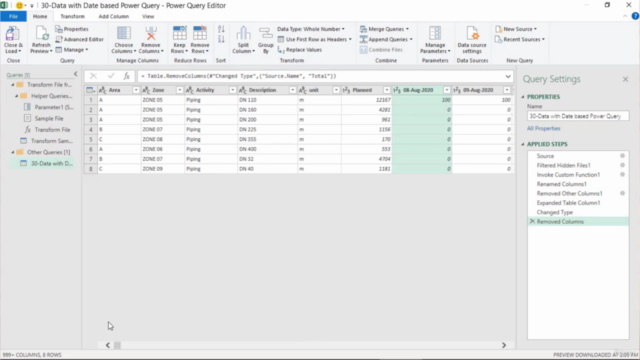Sort descending with the Z-A icon
The image size is (640, 360).
coord(221,39)
